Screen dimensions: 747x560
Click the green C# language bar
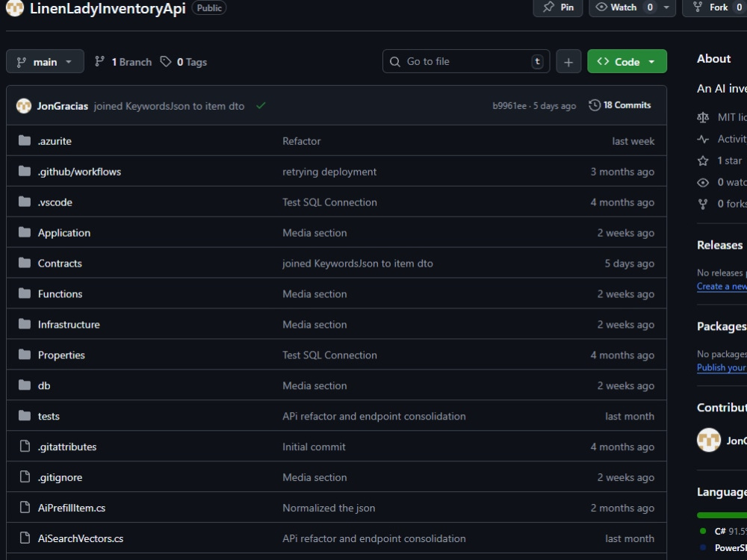point(722,514)
